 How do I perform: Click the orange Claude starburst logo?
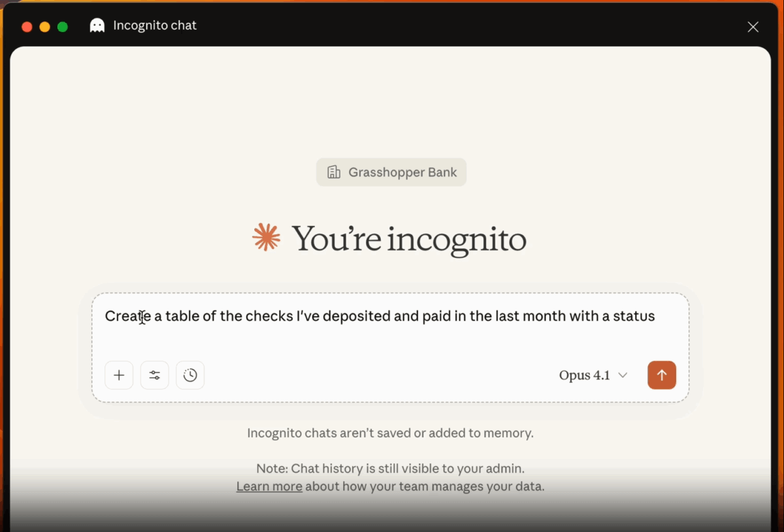267,238
